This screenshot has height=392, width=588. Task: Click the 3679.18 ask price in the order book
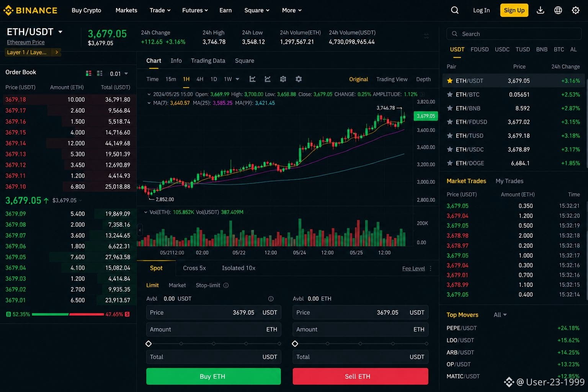[x=16, y=100]
